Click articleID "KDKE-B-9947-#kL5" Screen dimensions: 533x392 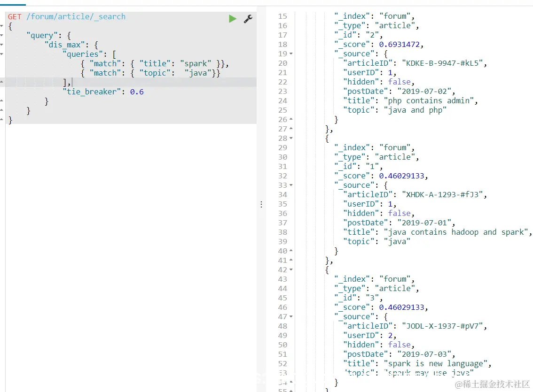(443, 63)
